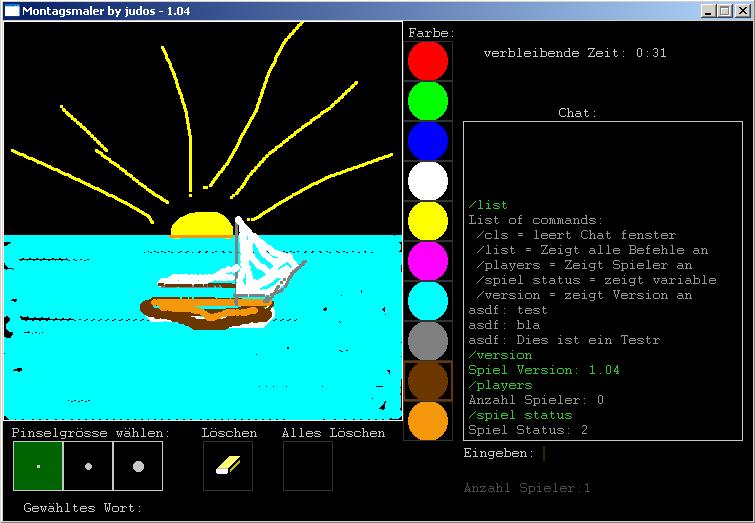Click the sailboat drawing on canvas

(224, 274)
